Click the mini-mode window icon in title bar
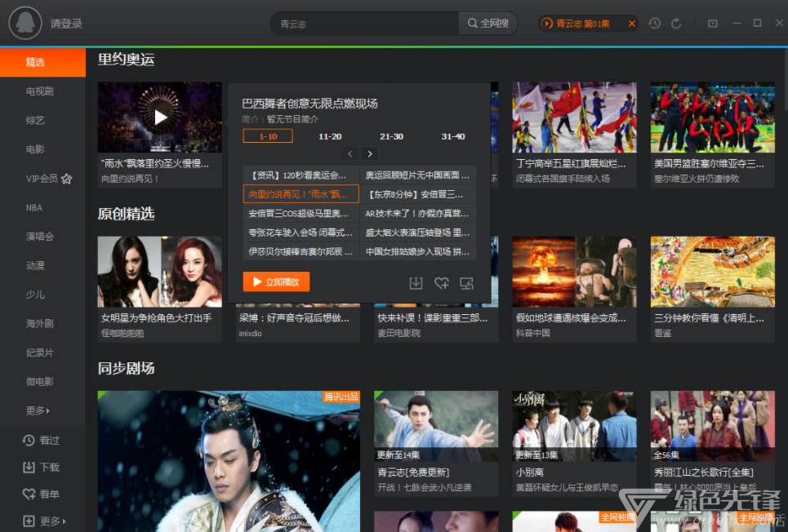Viewport: 788px width, 532px height. point(713,23)
